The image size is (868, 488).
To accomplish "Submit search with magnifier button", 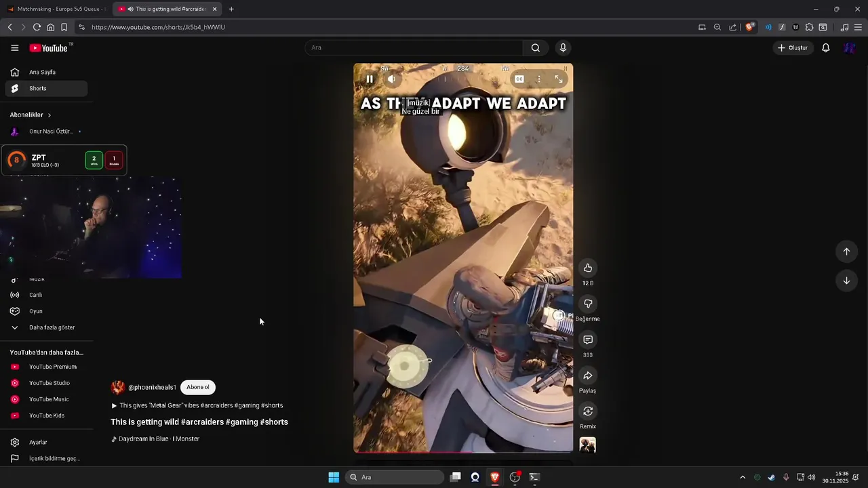I will (x=536, y=47).
